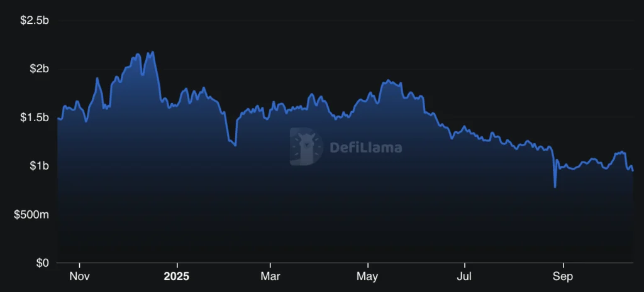Click the $2.5b y-axis label

(35, 21)
